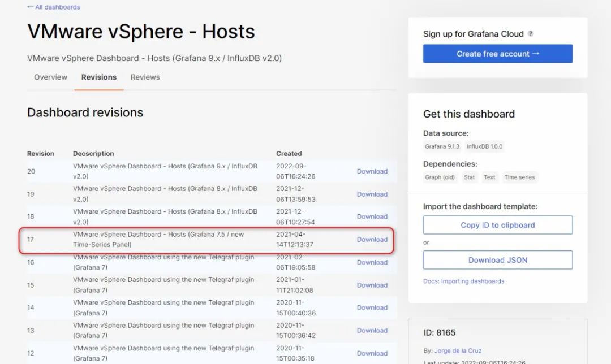Go back to All dashboards
611x364 pixels.
point(54,7)
